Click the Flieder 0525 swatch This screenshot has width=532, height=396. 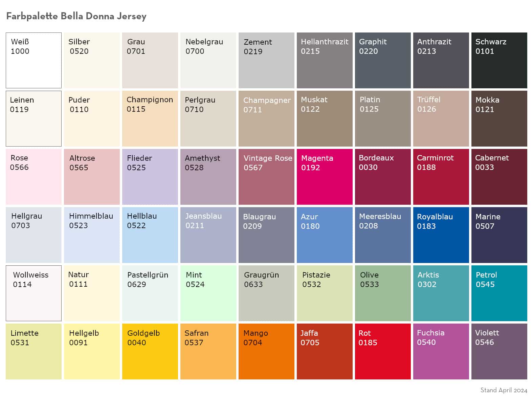point(150,177)
